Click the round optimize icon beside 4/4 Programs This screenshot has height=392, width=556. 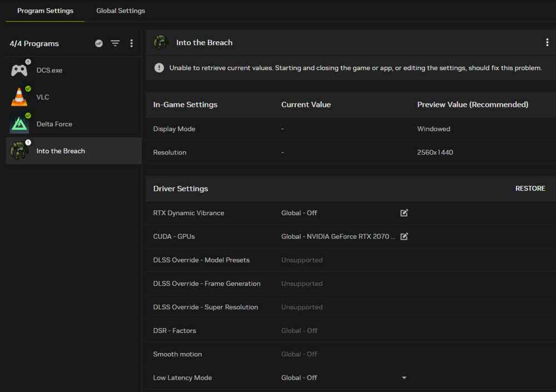pyautogui.click(x=99, y=43)
